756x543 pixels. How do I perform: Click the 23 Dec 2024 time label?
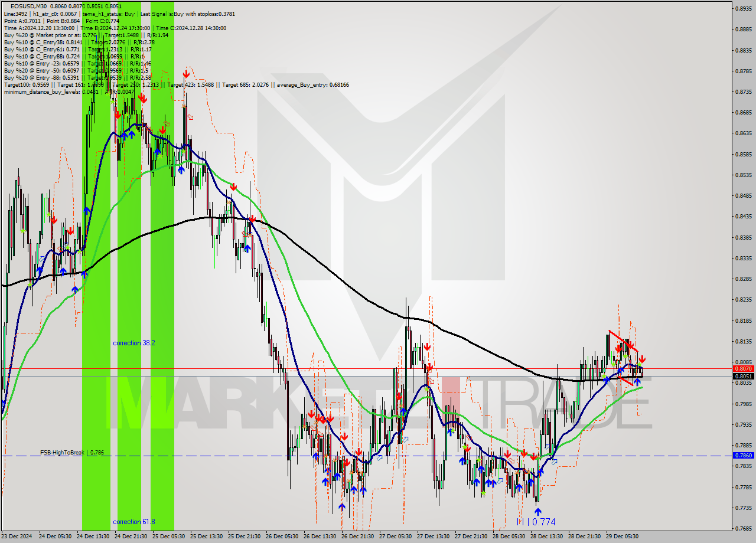coord(17,537)
